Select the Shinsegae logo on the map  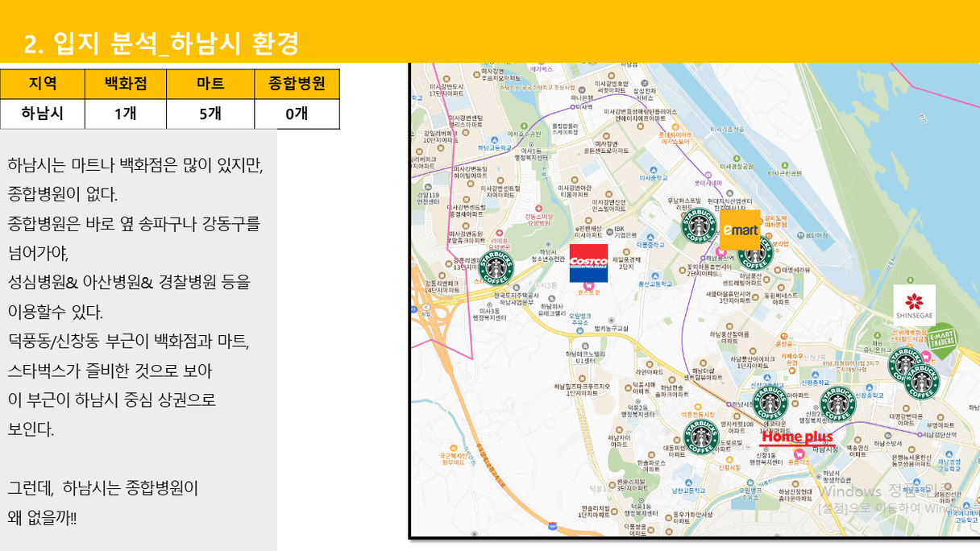915,304
